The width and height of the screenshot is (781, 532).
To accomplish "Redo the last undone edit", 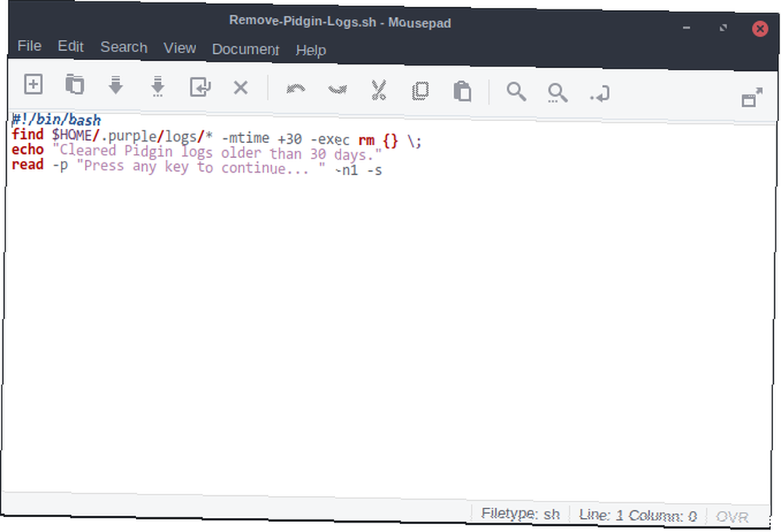I will click(x=337, y=90).
